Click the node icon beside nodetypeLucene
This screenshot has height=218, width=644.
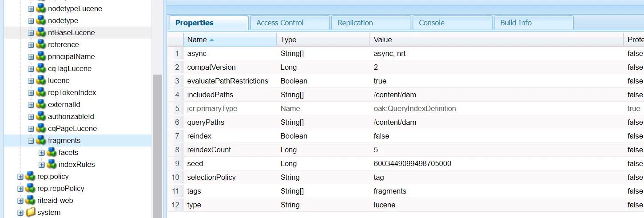[41, 8]
